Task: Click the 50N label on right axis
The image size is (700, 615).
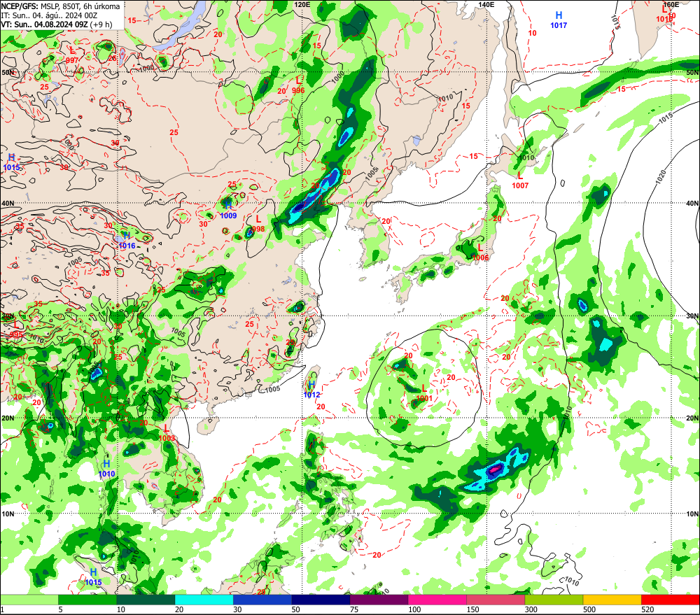Action: click(692, 72)
